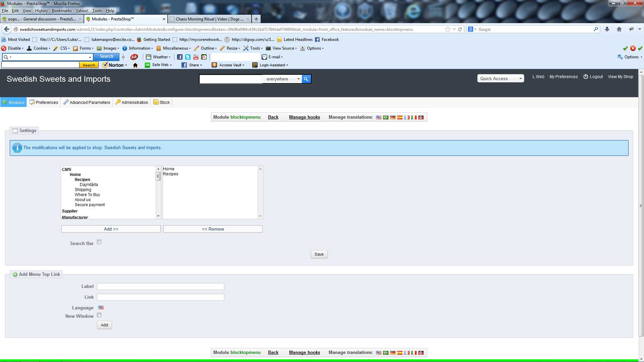Click US flag Language icon in Add Menu form
644x362 pixels.
tap(101, 308)
